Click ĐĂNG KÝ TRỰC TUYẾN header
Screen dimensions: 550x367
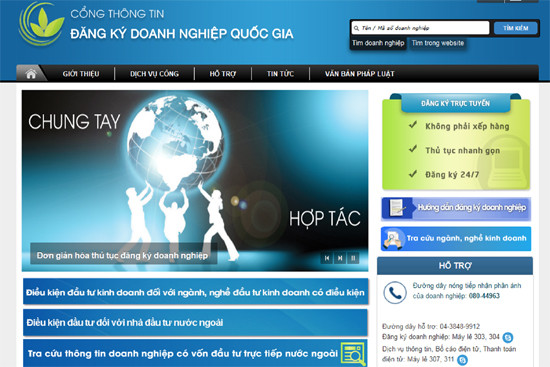[x=455, y=103]
